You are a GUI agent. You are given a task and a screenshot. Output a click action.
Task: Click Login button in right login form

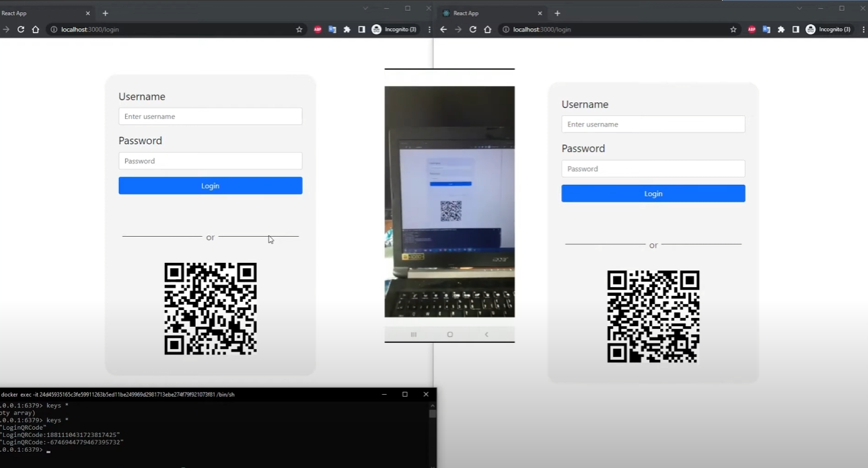point(653,194)
